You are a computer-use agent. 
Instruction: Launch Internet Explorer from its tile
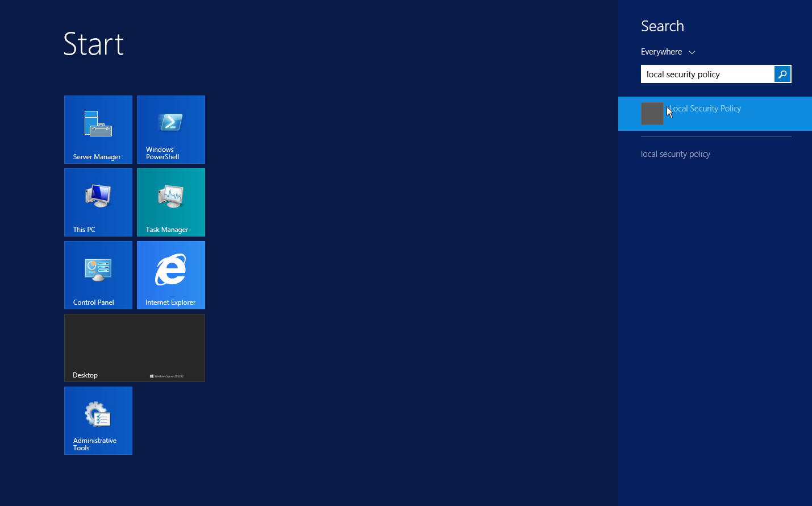click(x=171, y=275)
